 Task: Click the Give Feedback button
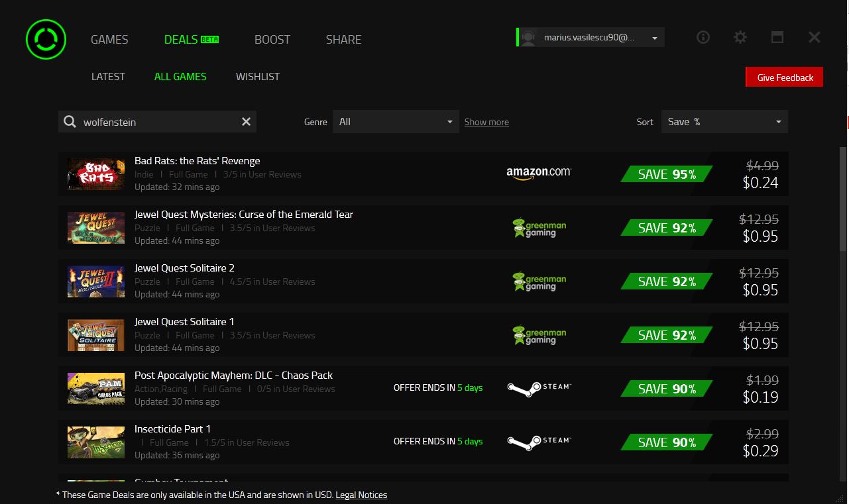coord(785,77)
